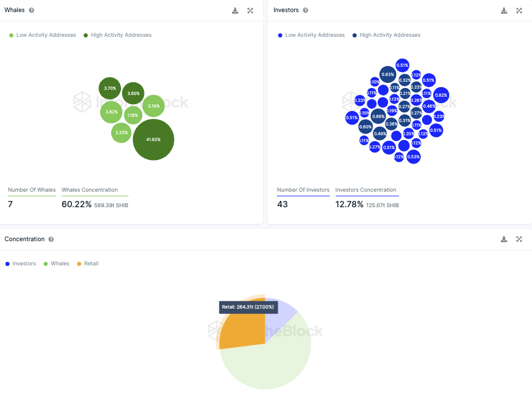
Task: Download the Concentration chart
Action: point(504,239)
